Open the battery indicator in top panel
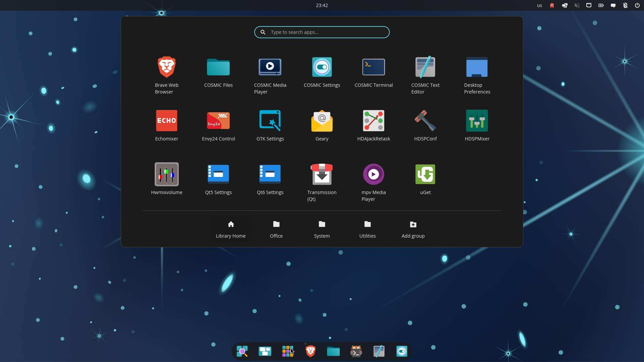Screen dimensions: 644x362 601,5
